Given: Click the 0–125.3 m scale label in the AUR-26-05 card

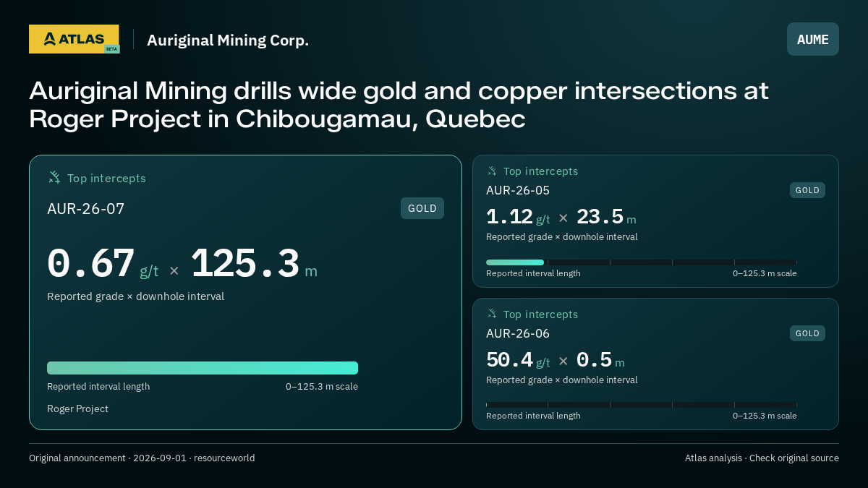Looking at the screenshot, I should point(765,273).
